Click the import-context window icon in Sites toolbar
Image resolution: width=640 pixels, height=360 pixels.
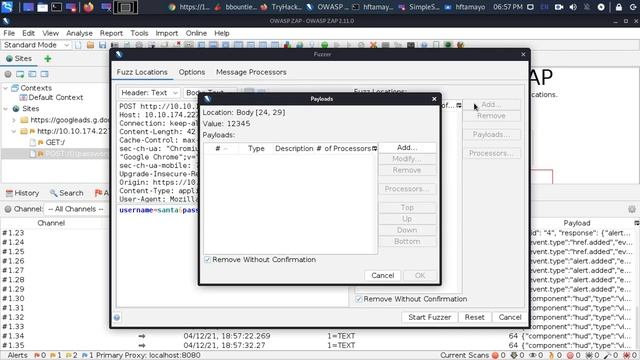(x=20, y=74)
